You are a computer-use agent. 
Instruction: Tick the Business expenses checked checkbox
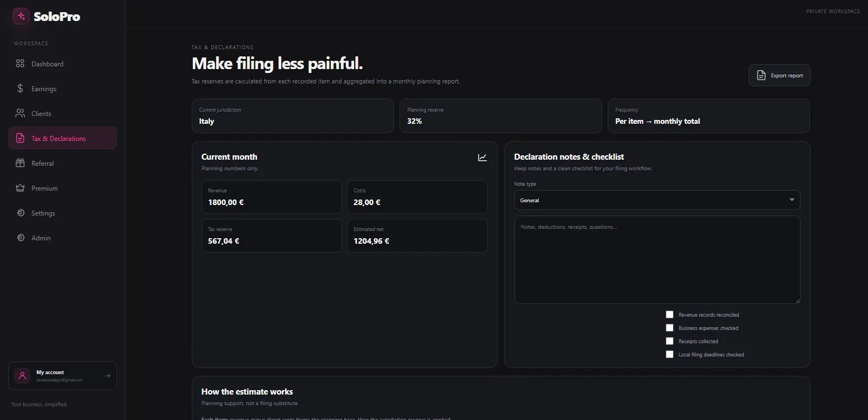(x=670, y=328)
